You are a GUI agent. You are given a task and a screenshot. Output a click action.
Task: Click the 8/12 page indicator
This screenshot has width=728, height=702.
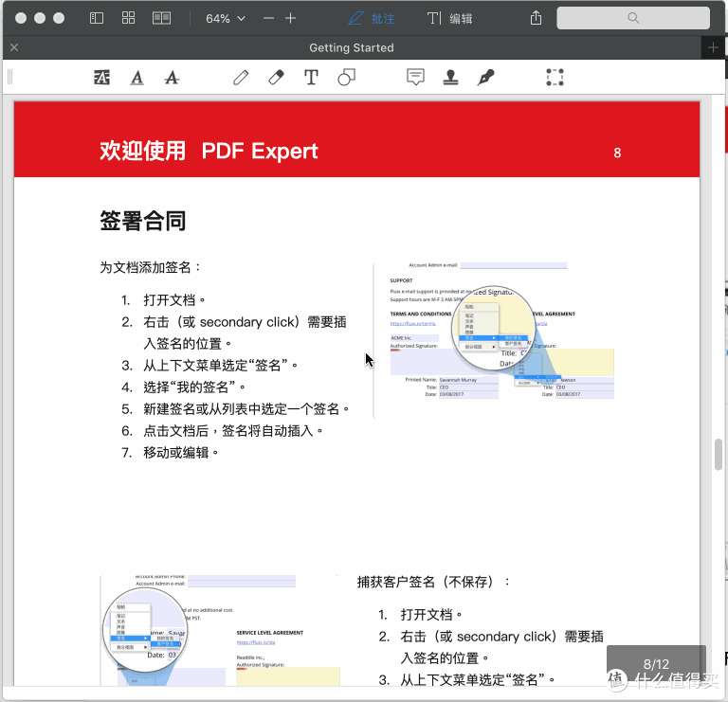(x=656, y=664)
